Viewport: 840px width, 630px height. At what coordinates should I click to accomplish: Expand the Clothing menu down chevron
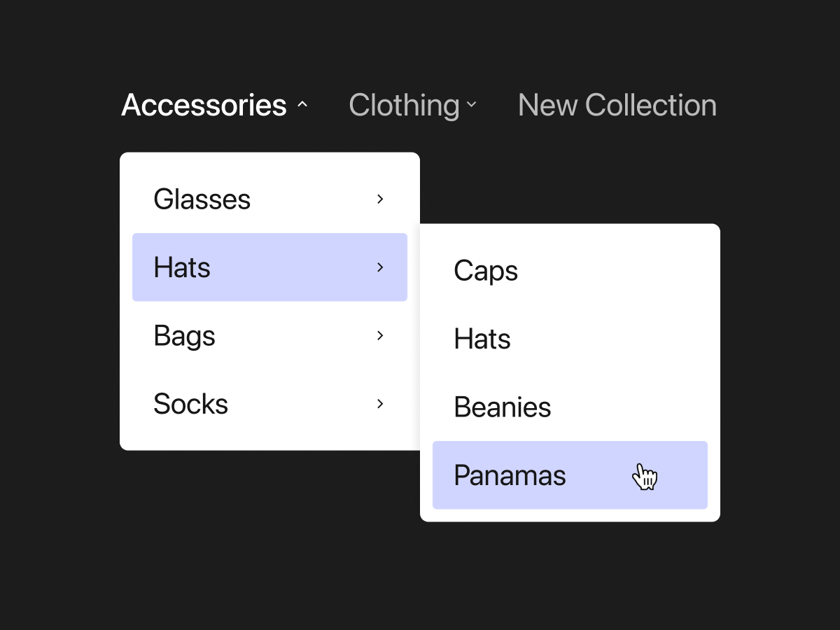tap(472, 104)
